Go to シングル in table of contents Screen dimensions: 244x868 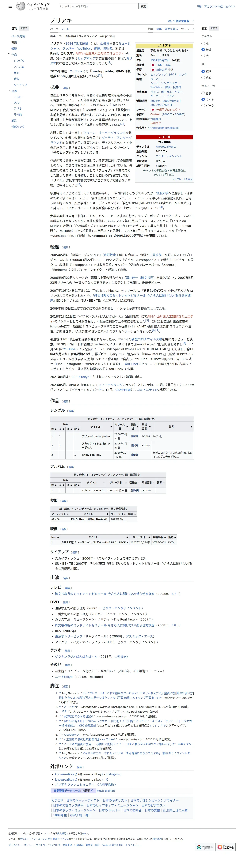[x=19, y=61]
